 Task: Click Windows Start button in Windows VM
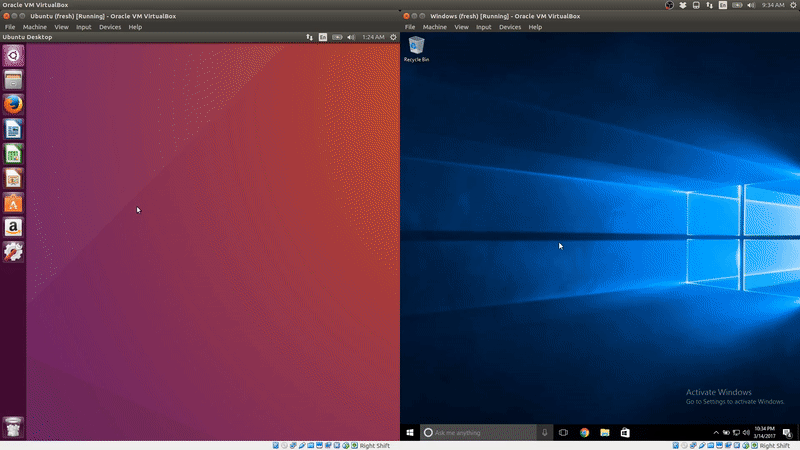tap(410, 433)
